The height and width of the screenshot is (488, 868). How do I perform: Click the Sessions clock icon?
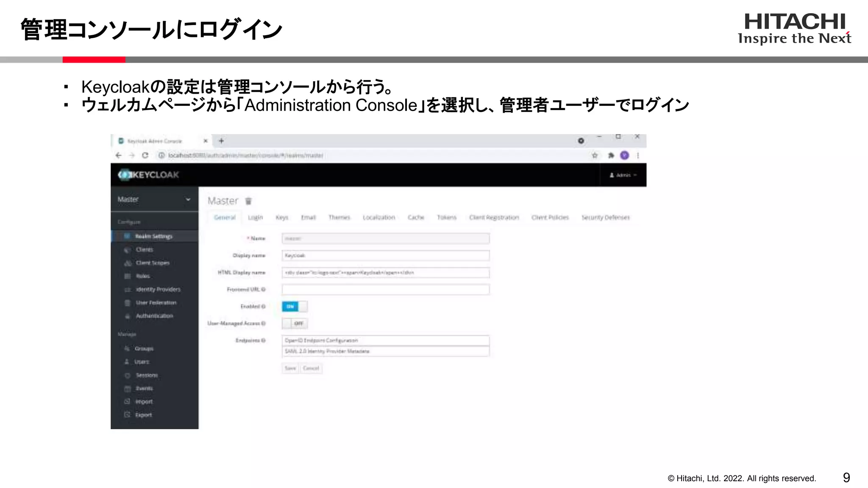[127, 375]
